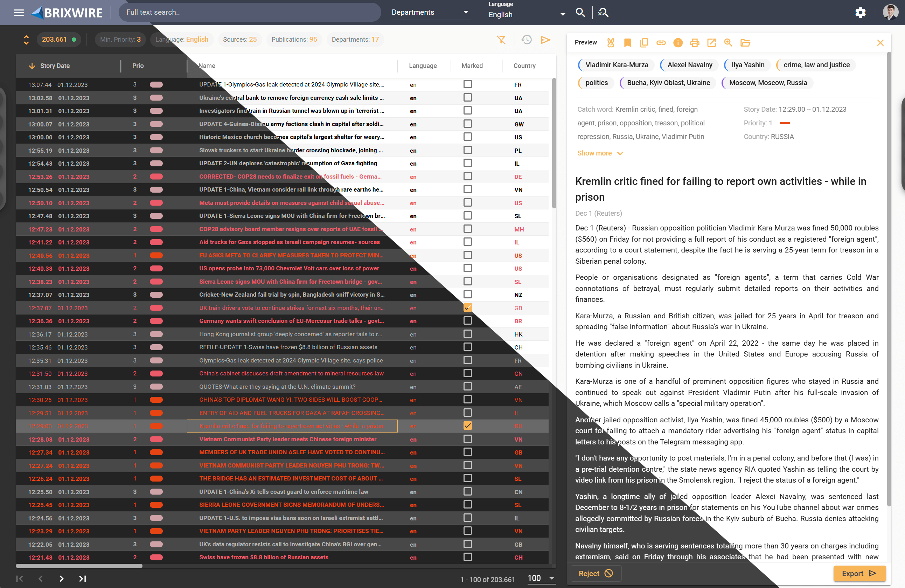905x588 pixels.
Task: Open the hamburger main menu
Action: (19, 13)
